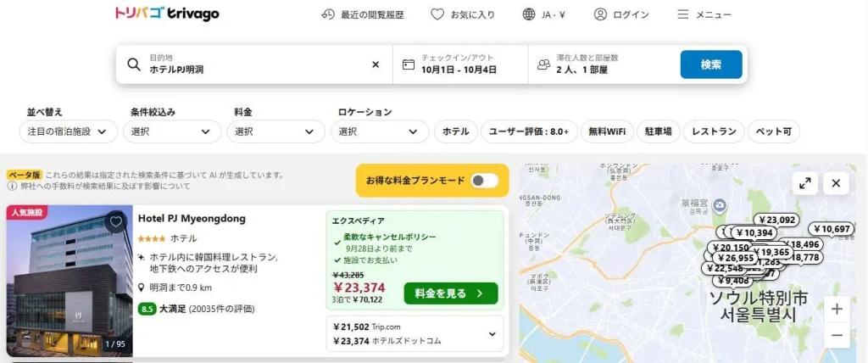
Task: Click the ¥26,955 map price marker
Action: pyautogui.click(x=735, y=258)
